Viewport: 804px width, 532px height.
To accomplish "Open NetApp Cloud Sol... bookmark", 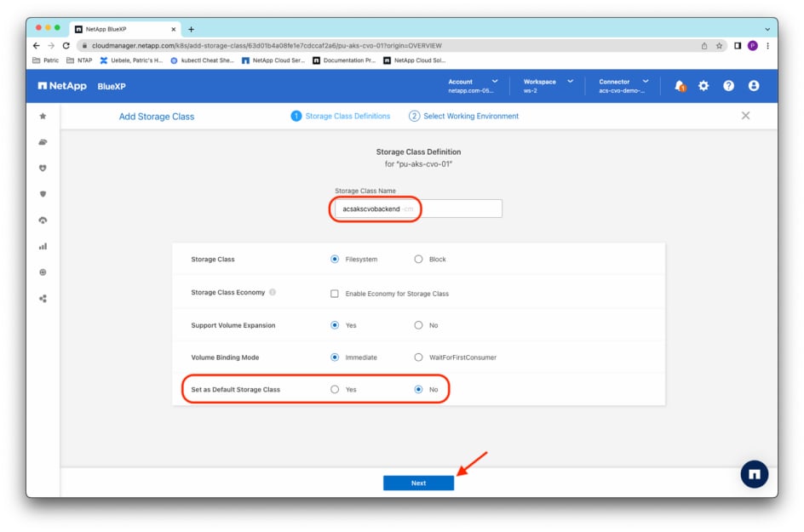I will [415, 60].
